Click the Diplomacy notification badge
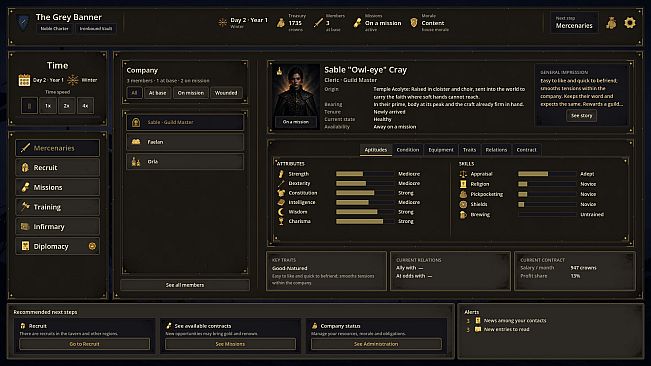 [92, 246]
